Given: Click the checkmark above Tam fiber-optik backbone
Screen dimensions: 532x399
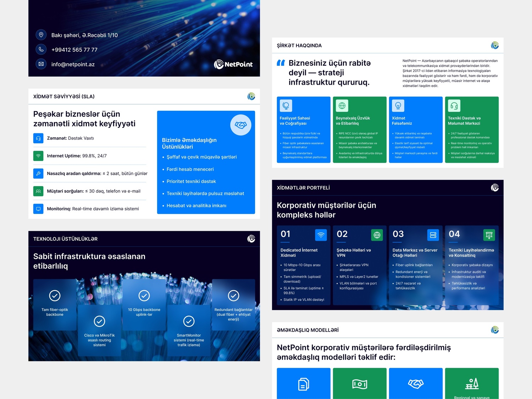Looking at the screenshot, I should coord(55,295).
